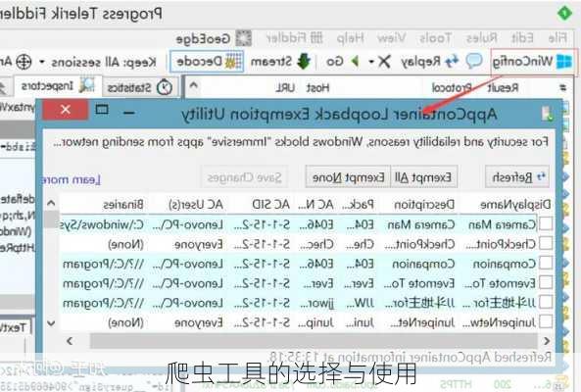Click Refresh in the loopback utility

click(x=517, y=177)
